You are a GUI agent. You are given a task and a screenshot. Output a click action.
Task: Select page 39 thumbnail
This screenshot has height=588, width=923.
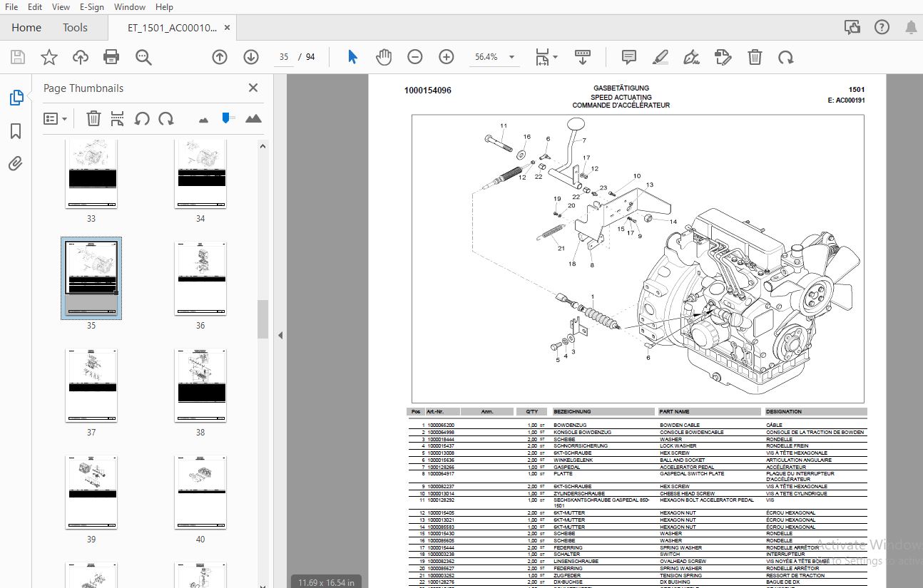(x=91, y=492)
